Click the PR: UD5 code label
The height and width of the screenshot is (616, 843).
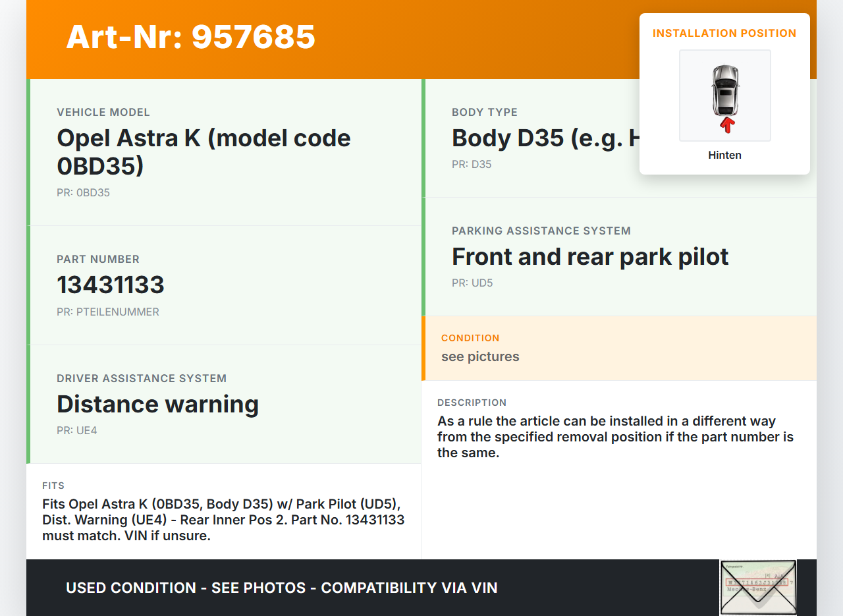click(472, 283)
